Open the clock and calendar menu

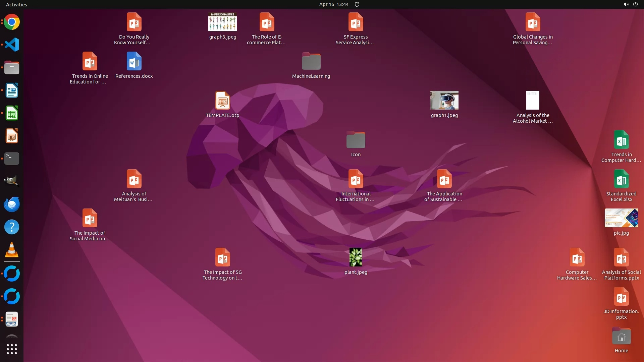click(x=333, y=4)
